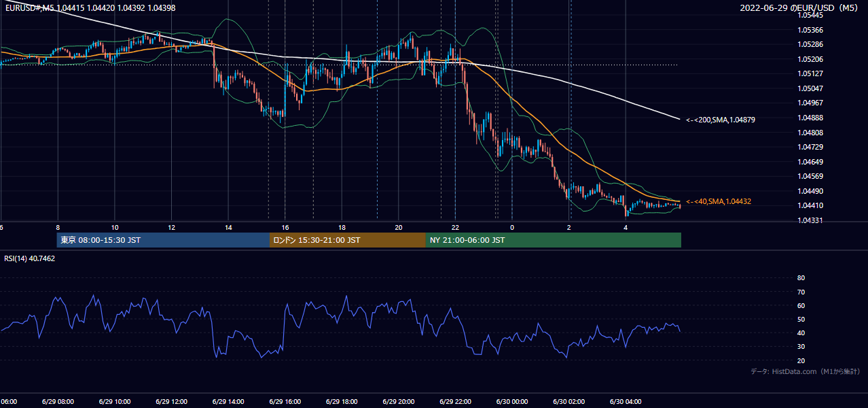
Task: Click hour 4 on the chart time axis
Action: (x=626, y=227)
